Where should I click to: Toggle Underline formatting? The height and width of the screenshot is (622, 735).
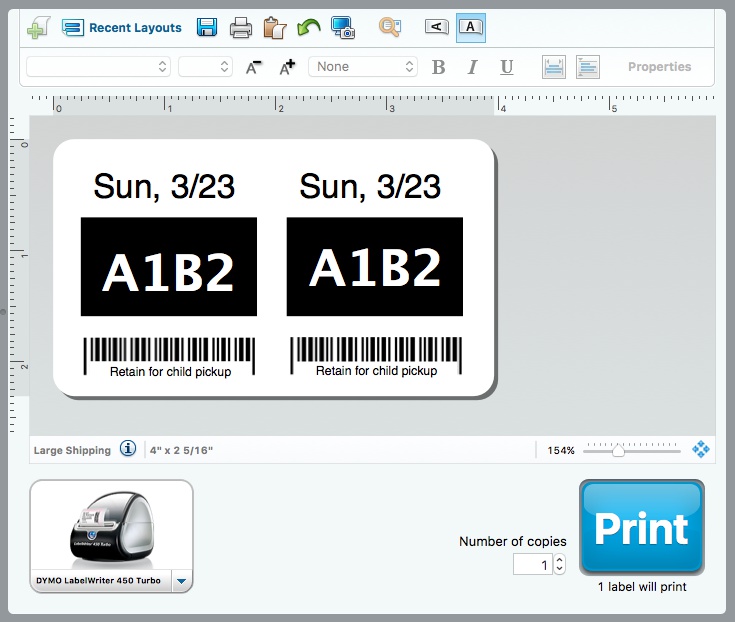click(x=506, y=67)
